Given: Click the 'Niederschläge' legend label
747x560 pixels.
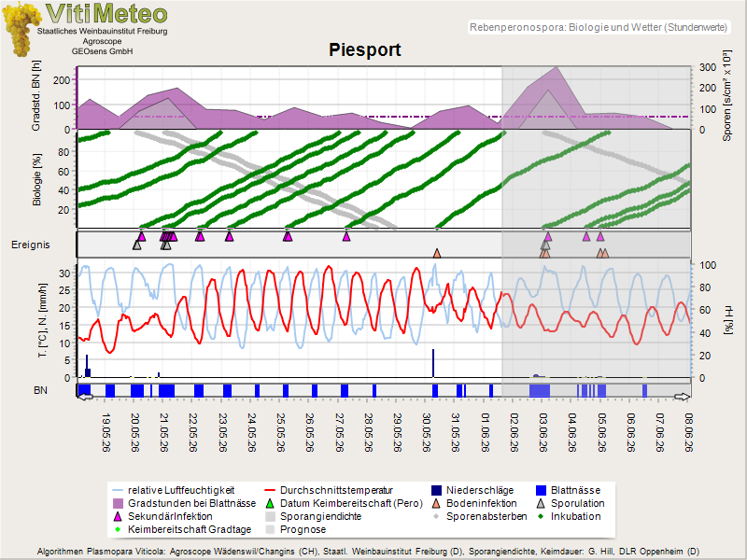Looking at the screenshot, I should coord(480,490).
